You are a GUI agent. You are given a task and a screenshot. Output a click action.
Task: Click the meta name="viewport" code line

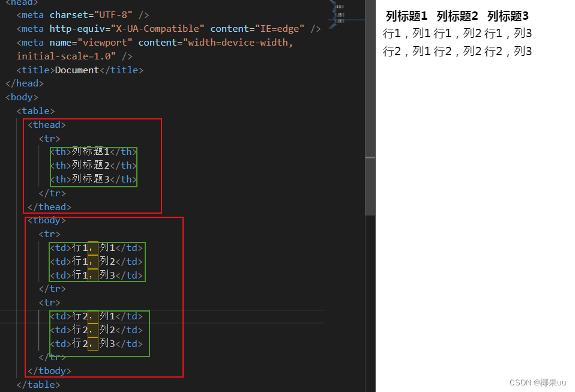pos(155,43)
